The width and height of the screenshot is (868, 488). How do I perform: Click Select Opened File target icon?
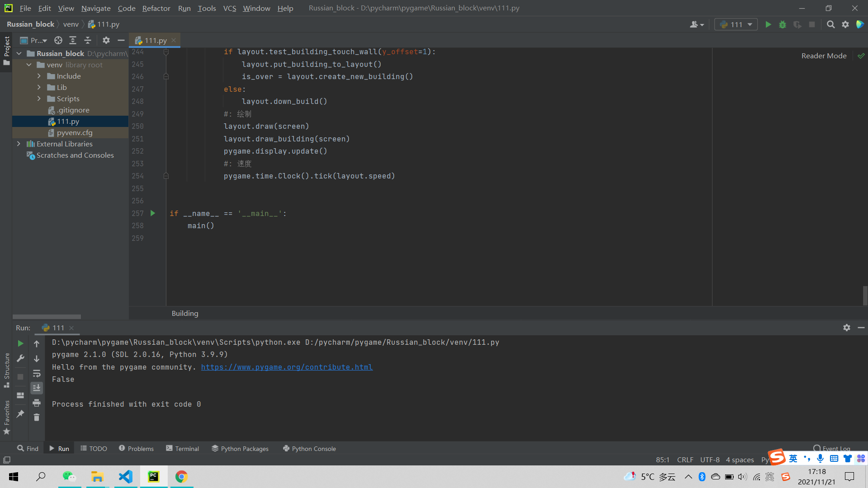coord(58,40)
